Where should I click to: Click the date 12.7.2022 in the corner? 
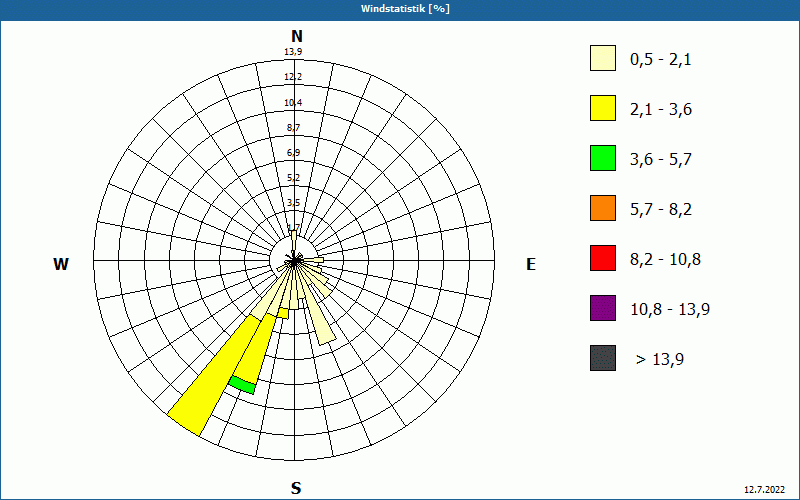(764, 489)
